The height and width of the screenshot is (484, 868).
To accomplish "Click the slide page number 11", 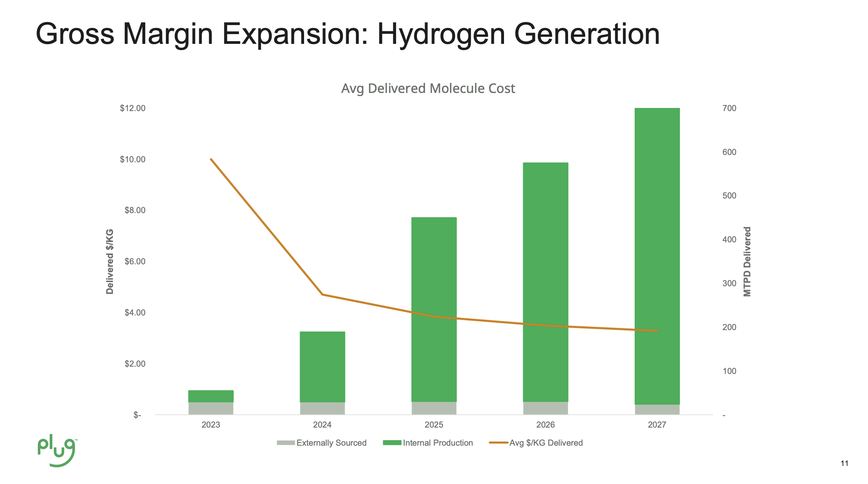I will point(844,463).
